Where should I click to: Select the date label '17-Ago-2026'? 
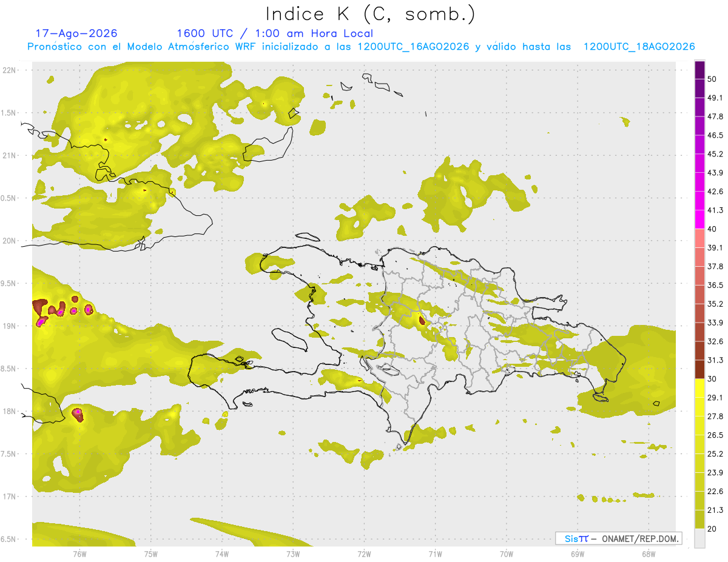point(76,33)
